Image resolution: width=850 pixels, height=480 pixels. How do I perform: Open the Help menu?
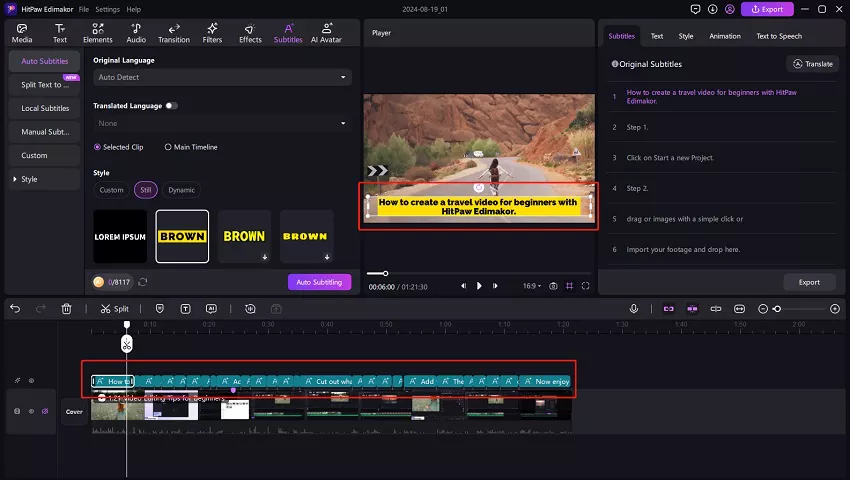133,9
